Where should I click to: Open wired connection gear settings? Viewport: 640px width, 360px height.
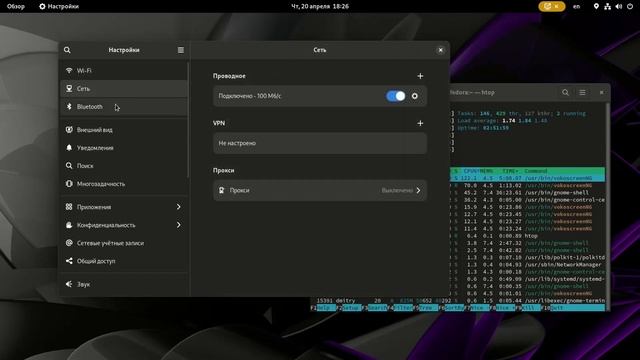click(415, 96)
